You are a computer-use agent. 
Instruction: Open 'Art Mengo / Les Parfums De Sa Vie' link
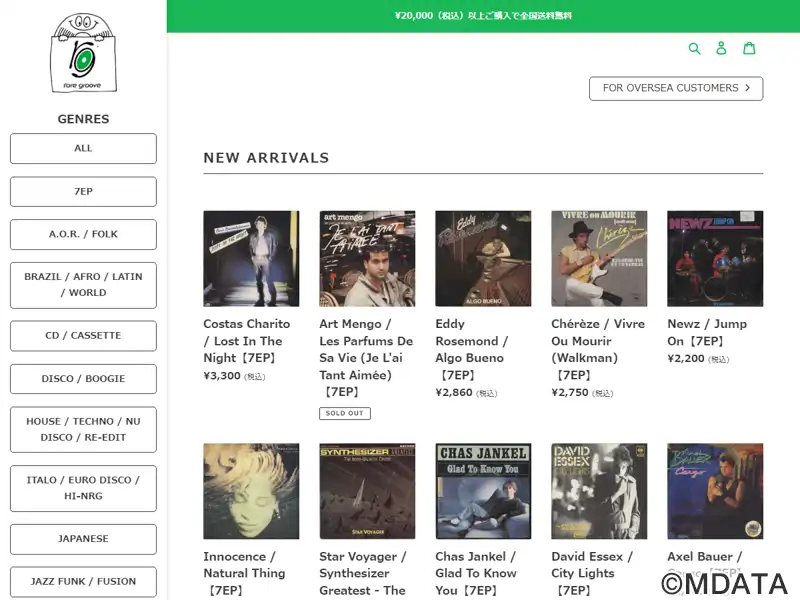[x=366, y=358]
